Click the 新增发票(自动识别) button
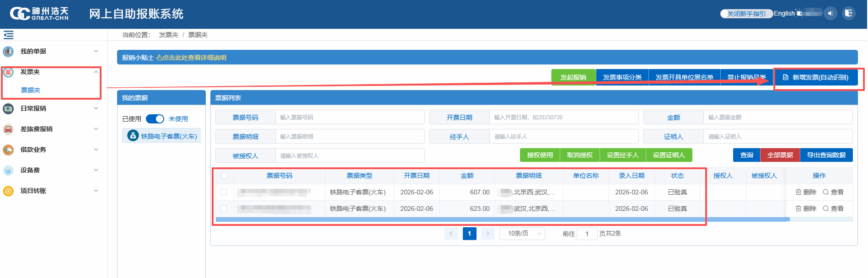The width and height of the screenshot is (868, 278). pos(815,77)
